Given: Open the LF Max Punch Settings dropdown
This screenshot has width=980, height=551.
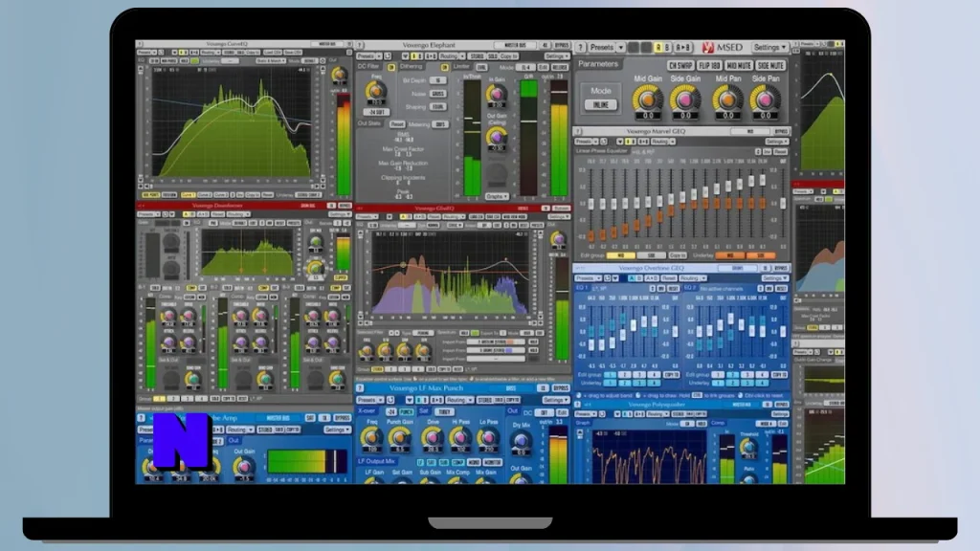Looking at the screenshot, I should (555, 400).
